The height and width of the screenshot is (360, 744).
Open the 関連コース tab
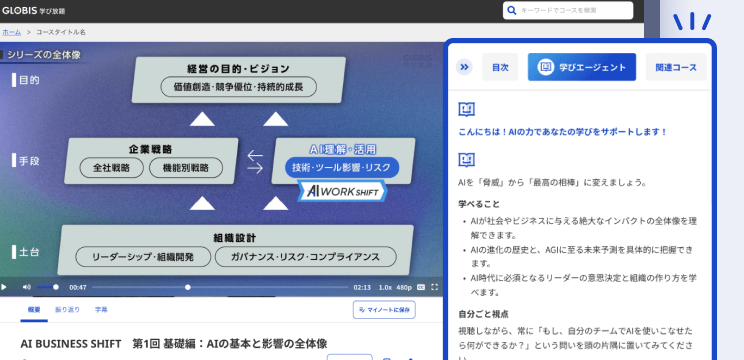pos(676,67)
